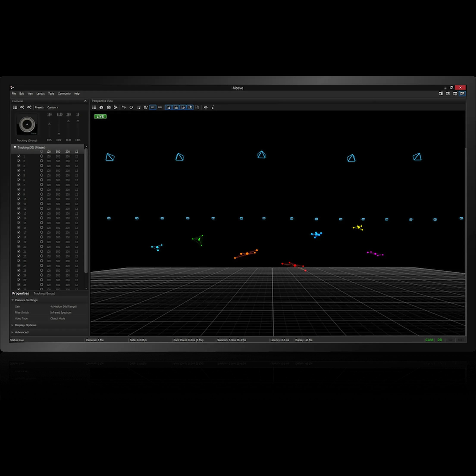The image size is (476, 476).
Task: Toggle the checkbox for camera 12
Action: tap(19, 209)
